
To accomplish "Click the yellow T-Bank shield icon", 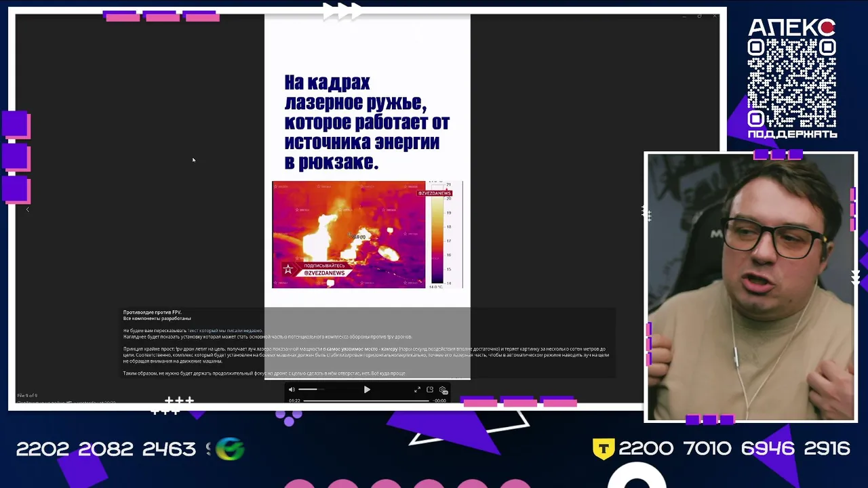I will (x=604, y=449).
